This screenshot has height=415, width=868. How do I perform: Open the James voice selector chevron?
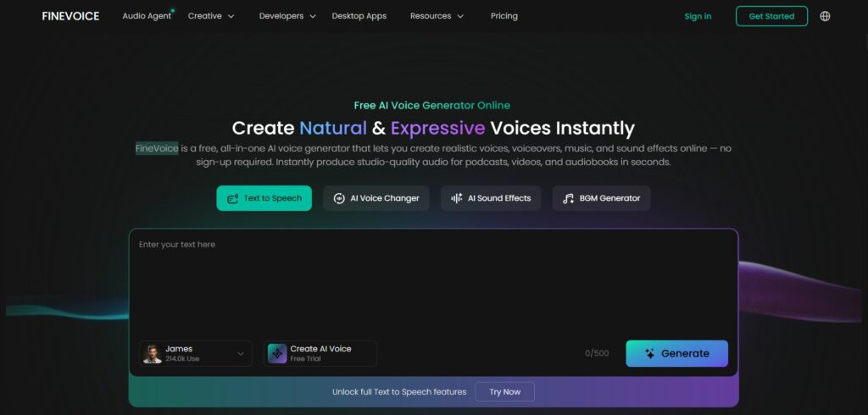(x=241, y=353)
